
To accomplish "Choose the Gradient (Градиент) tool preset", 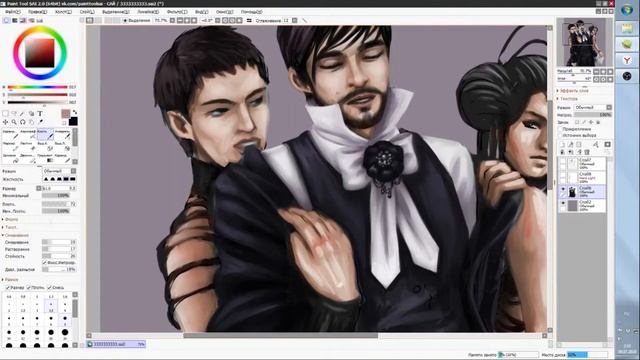I will [45, 158].
